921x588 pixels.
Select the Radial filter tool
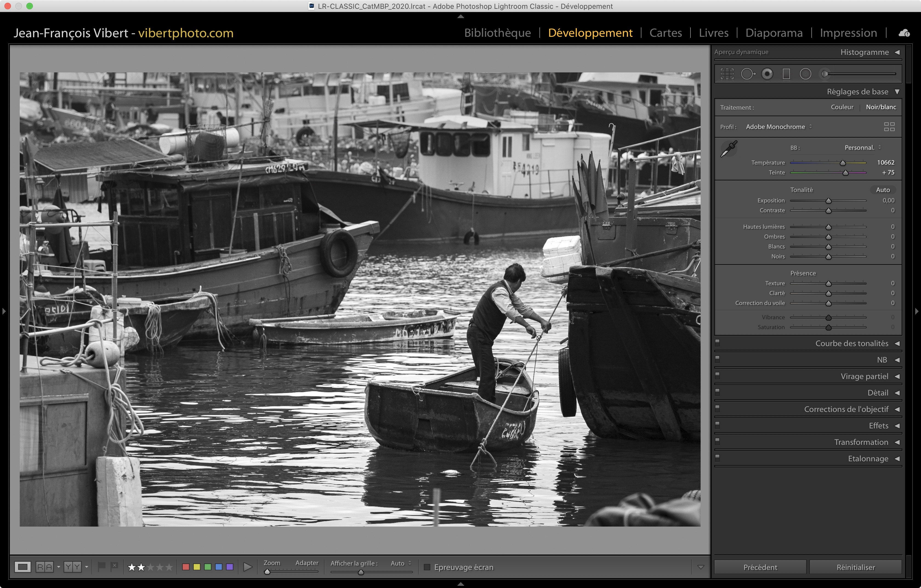coord(806,74)
